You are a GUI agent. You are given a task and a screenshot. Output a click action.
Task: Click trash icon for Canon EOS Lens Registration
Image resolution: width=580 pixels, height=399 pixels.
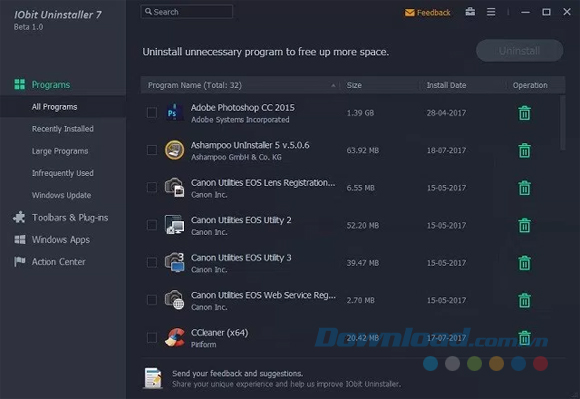click(x=524, y=188)
